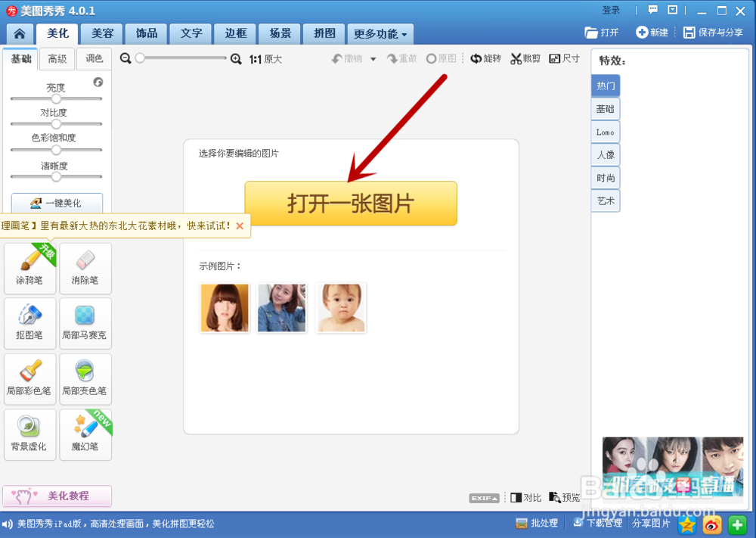Toggle the speaker announcement icon
Screen dimensions: 756x538
8,524
